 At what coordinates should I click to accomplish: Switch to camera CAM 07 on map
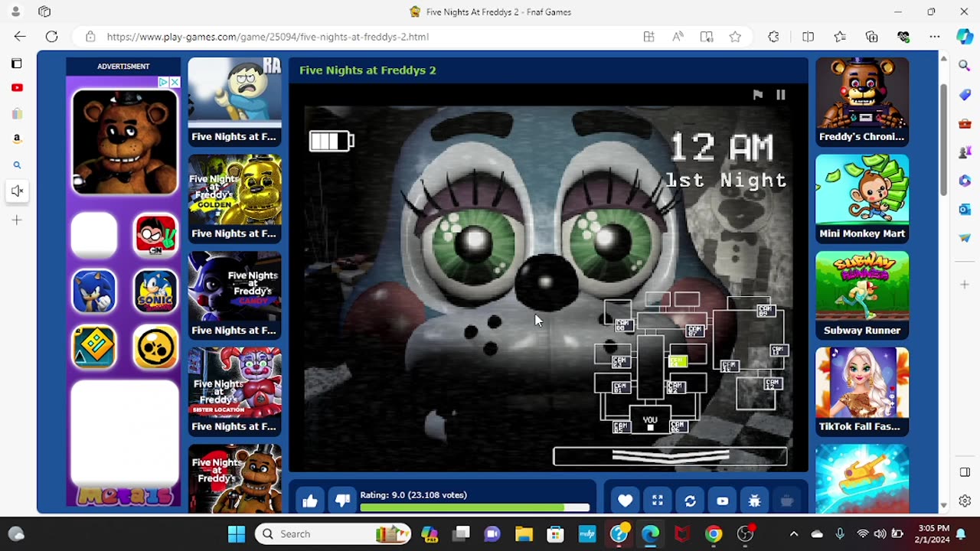coord(695,331)
